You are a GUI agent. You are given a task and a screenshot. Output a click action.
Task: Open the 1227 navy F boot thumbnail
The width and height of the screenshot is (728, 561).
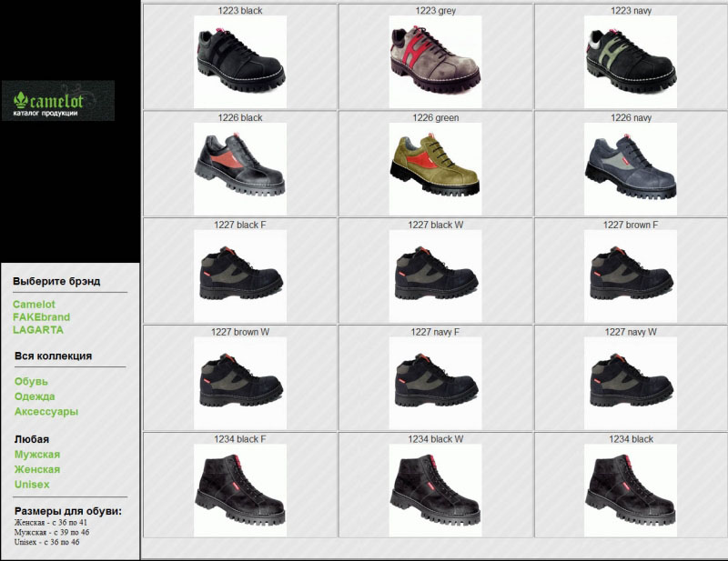point(436,384)
